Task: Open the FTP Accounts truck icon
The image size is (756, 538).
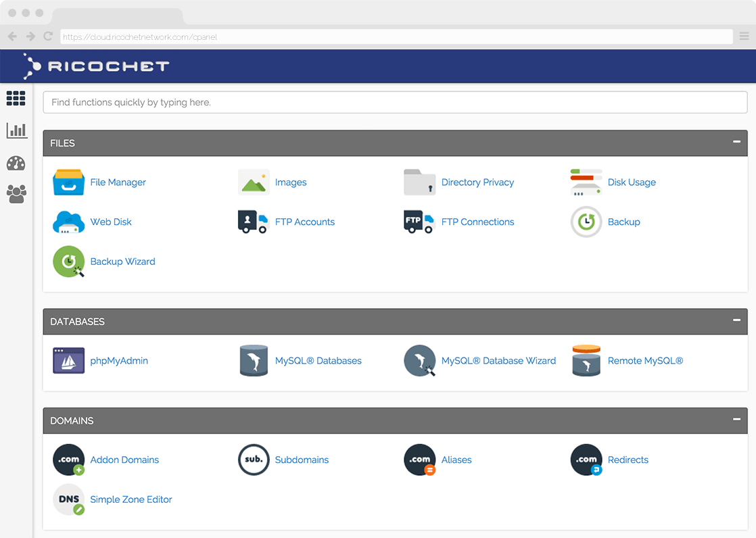Action: coord(253,222)
